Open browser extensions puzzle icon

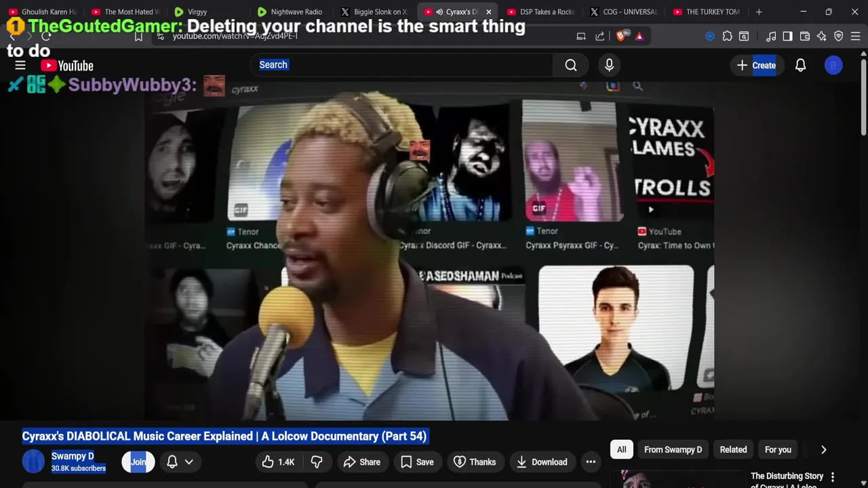[x=727, y=36]
